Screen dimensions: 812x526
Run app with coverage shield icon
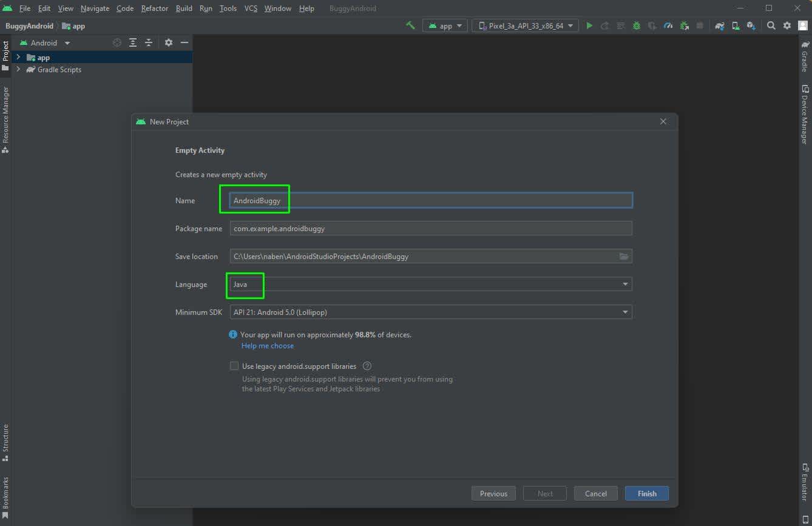652,25
